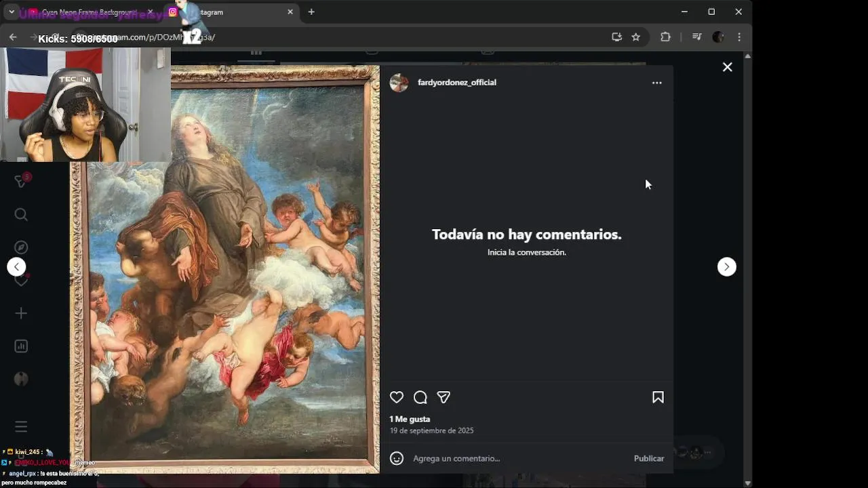The image size is (868, 488).
Task: Click scrollbar down arrow
Action: click(x=748, y=483)
